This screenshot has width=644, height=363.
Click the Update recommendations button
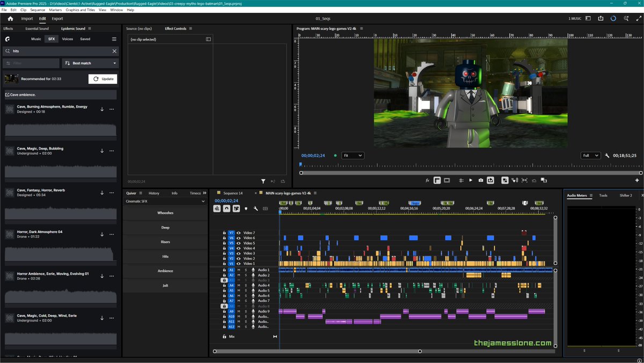(103, 79)
